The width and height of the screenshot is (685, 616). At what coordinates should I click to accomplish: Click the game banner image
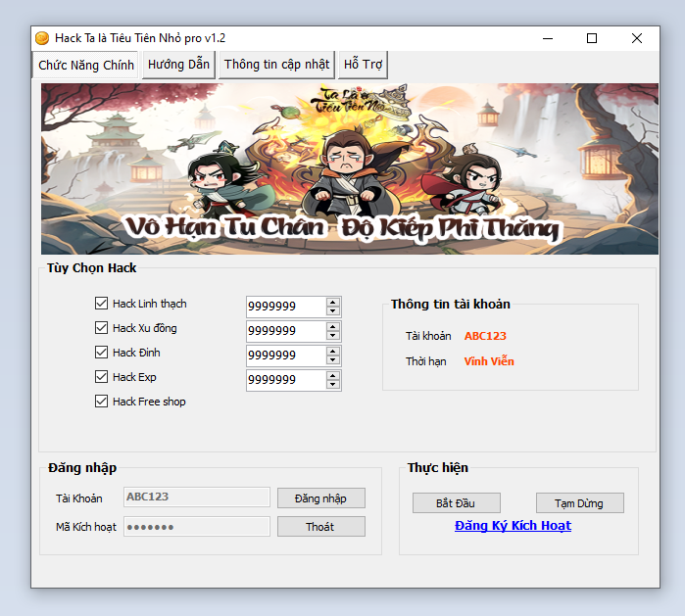(344, 168)
